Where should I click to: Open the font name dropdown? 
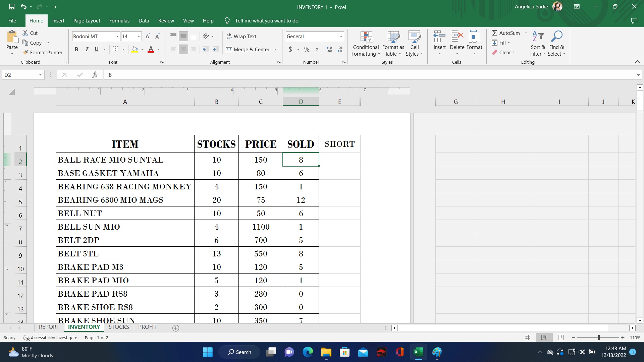tap(117, 37)
